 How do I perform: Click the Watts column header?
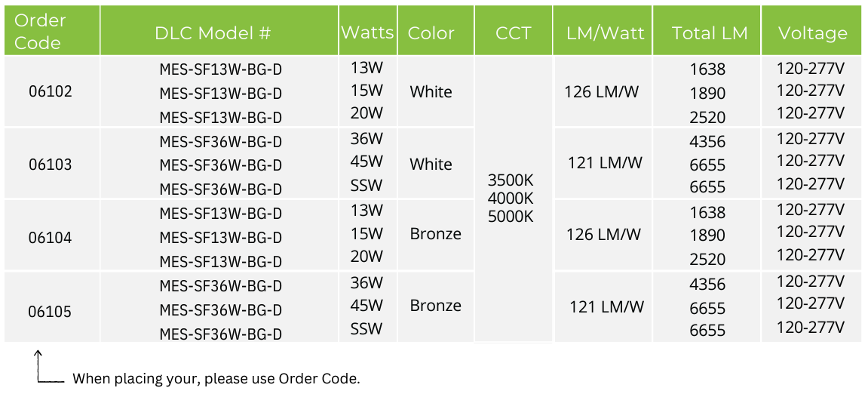367,30
